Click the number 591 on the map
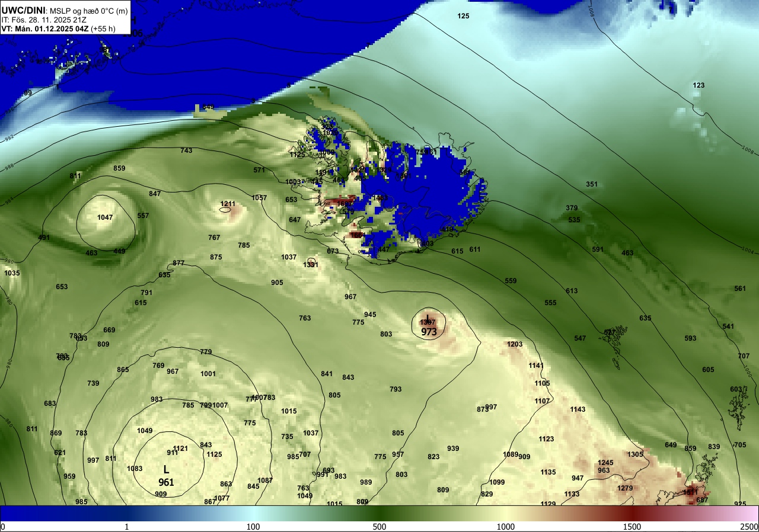This screenshot has width=759, height=532. (x=598, y=249)
